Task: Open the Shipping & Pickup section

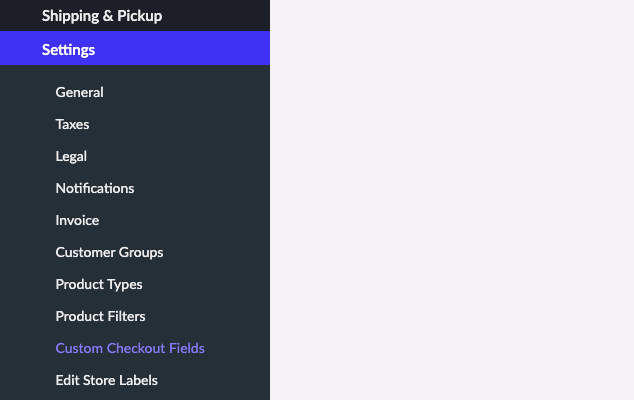Action: 101,16
